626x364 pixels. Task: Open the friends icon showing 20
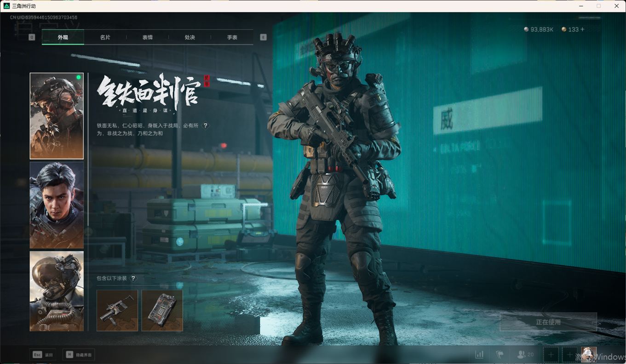point(525,354)
